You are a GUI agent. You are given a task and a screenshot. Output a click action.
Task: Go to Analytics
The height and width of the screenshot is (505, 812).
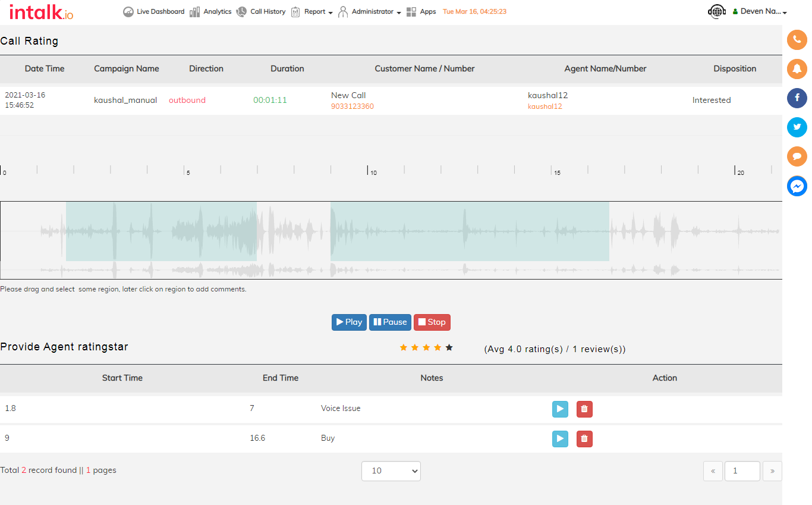pos(210,12)
